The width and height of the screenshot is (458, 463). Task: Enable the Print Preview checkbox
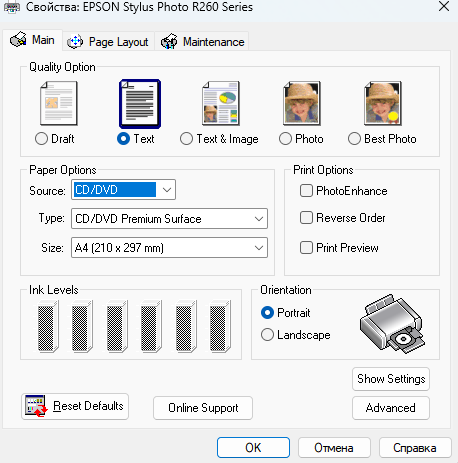(x=306, y=248)
